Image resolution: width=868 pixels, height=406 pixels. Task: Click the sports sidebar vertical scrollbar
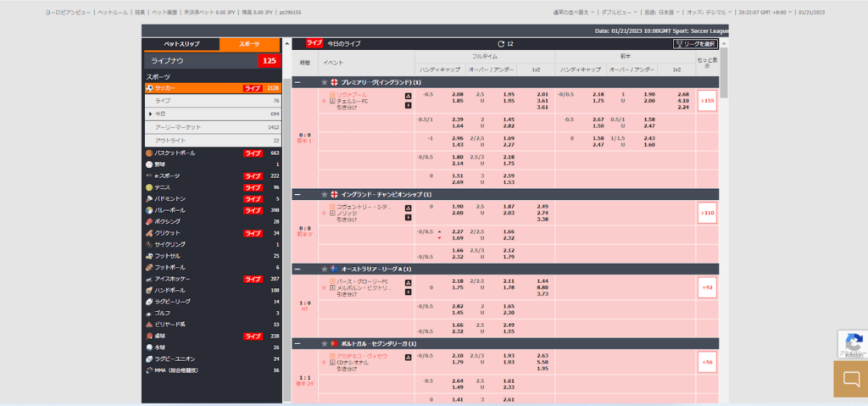[x=287, y=238]
